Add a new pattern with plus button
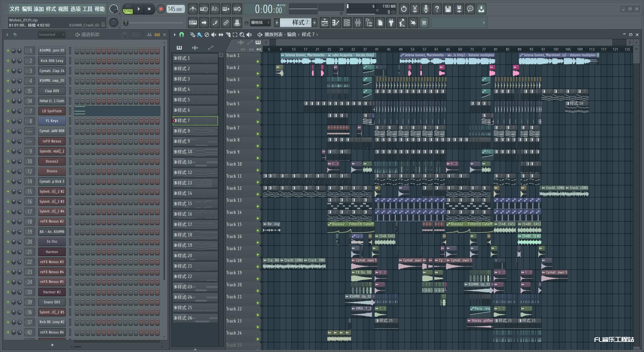 314,22
